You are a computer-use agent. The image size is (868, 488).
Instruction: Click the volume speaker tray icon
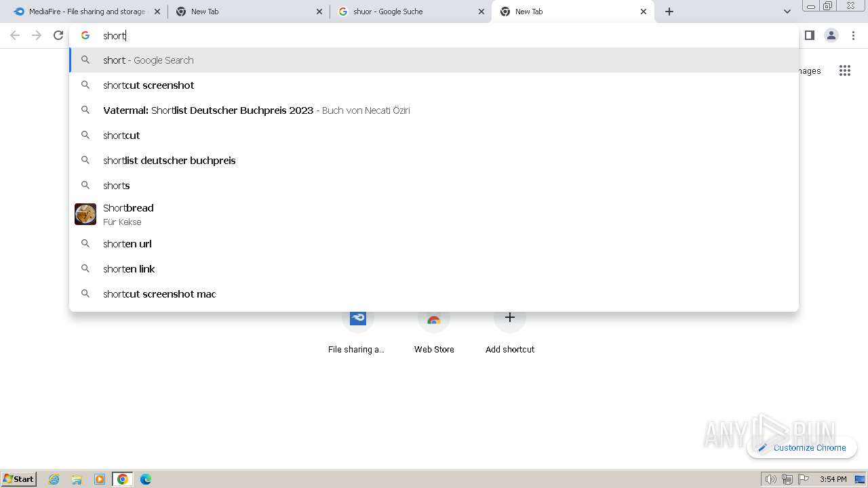[770, 479]
